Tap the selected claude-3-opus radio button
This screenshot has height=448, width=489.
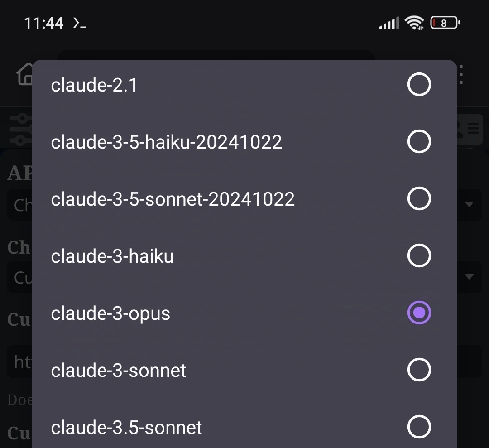coord(419,313)
